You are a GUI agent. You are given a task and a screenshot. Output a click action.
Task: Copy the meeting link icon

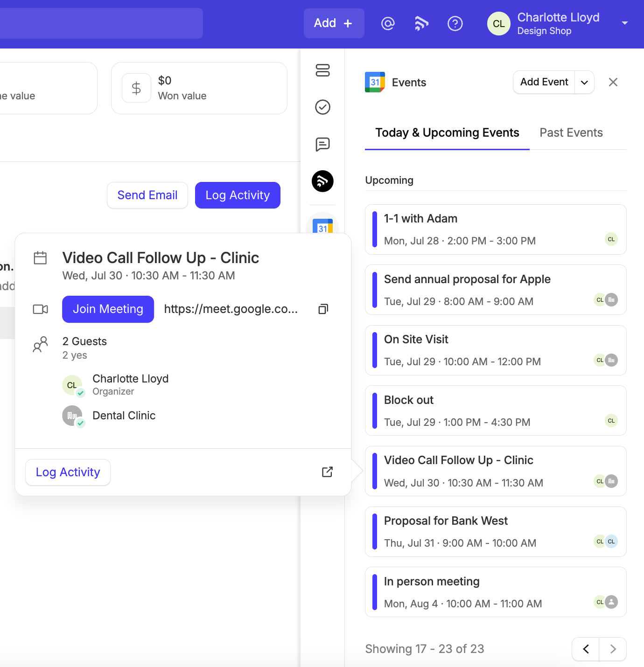[x=323, y=309]
